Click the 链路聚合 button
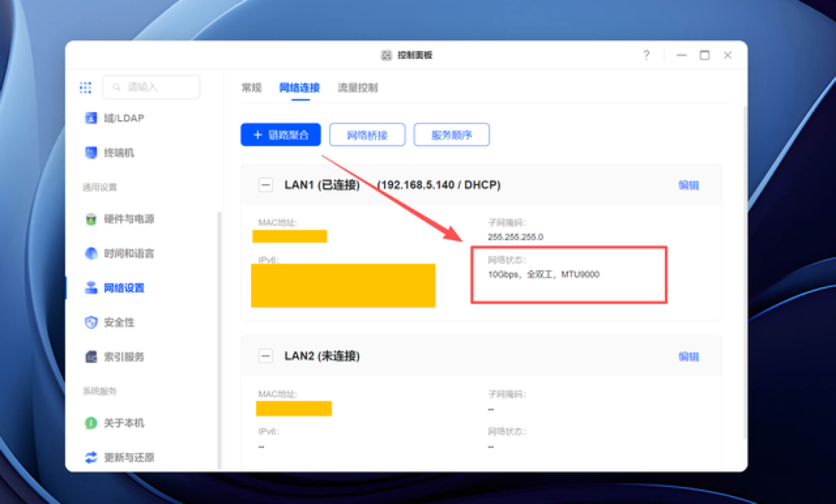 pyautogui.click(x=280, y=135)
